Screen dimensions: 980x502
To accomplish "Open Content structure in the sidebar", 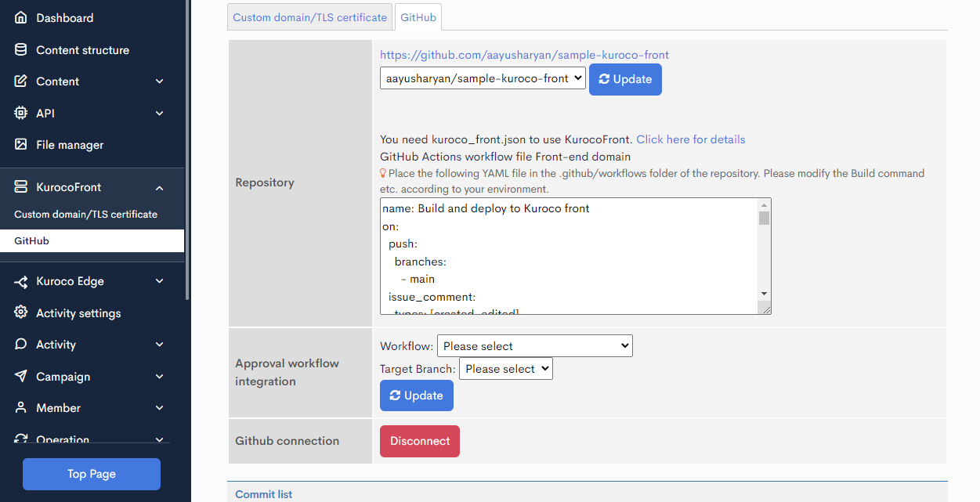I will (83, 50).
